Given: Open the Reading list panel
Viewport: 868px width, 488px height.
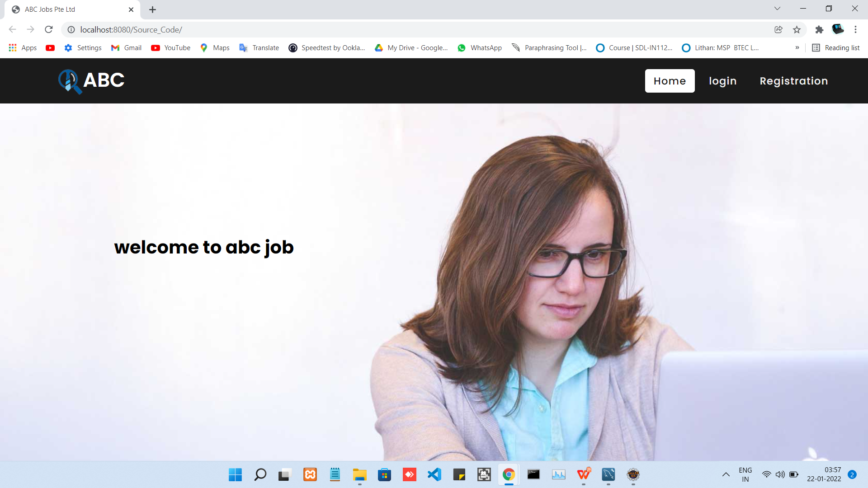Looking at the screenshot, I should [835, 48].
